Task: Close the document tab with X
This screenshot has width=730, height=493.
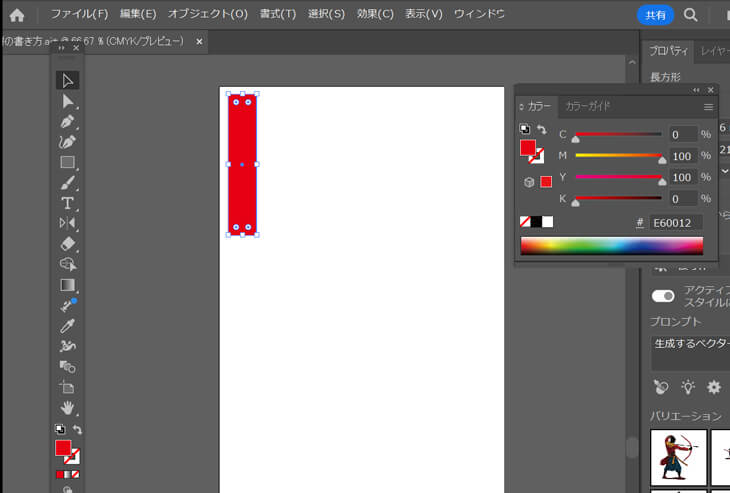Action: 199,41
